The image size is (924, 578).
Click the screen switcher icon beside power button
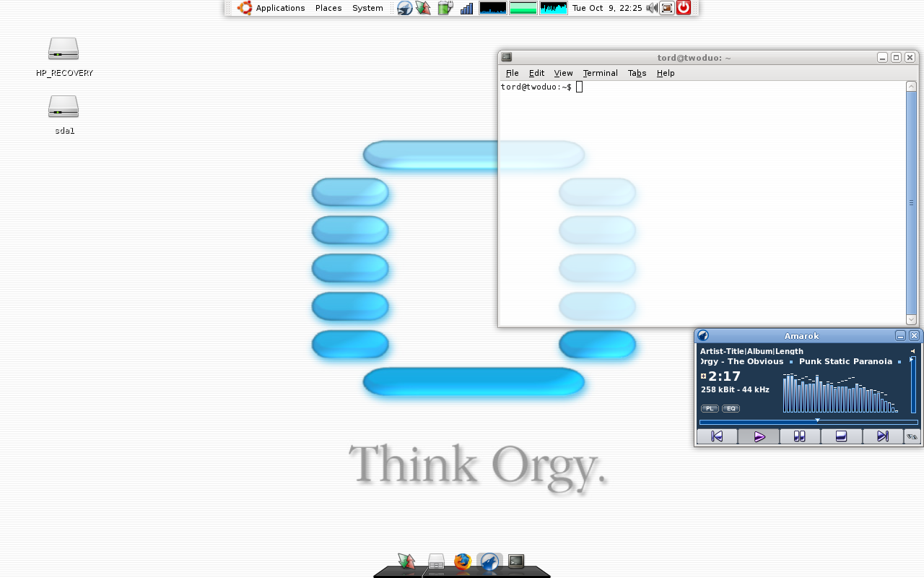[667, 8]
